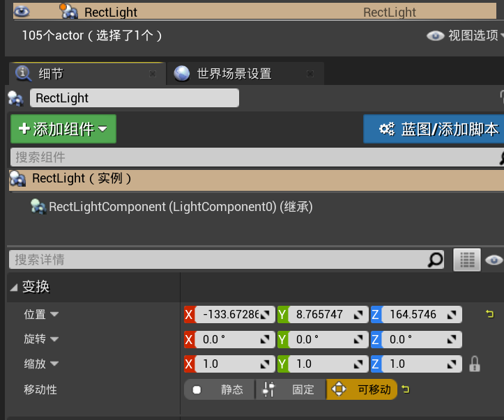
Task: Click spinner arrow on rotation X field
Action: (x=265, y=339)
